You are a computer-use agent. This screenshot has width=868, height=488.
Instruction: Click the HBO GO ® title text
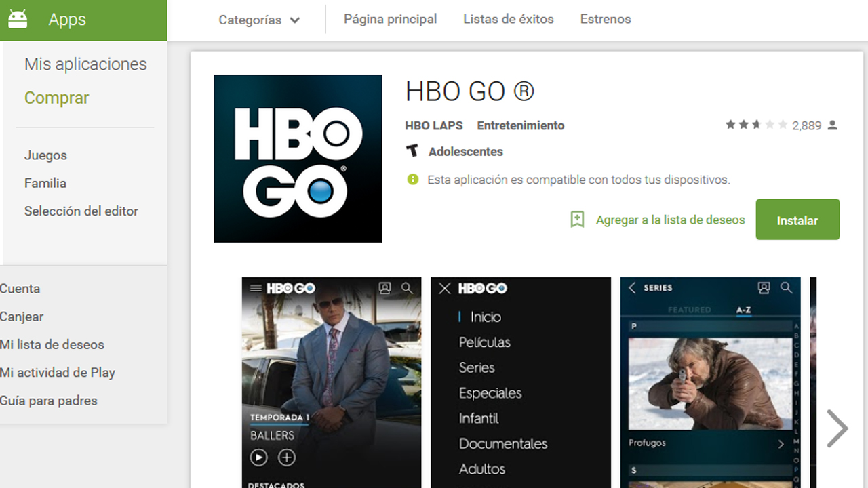click(470, 91)
